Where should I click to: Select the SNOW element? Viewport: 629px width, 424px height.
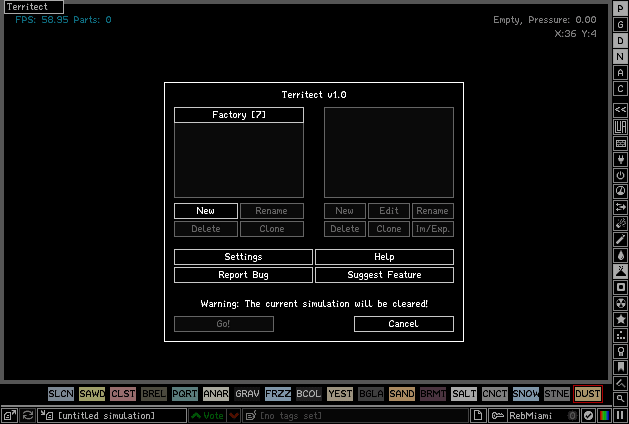click(526, 394)
